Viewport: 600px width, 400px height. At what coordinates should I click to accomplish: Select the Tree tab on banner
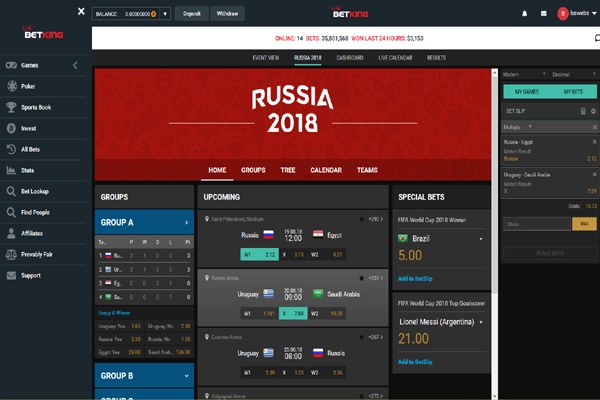click(x=288, y=170)
